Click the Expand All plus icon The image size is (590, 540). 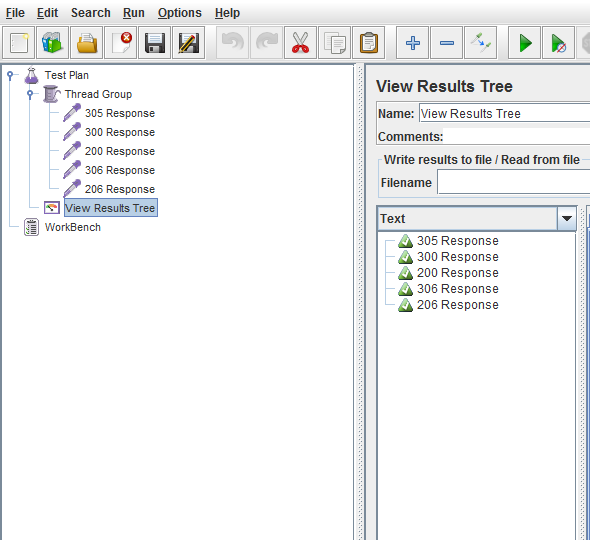tap(412, 43)
